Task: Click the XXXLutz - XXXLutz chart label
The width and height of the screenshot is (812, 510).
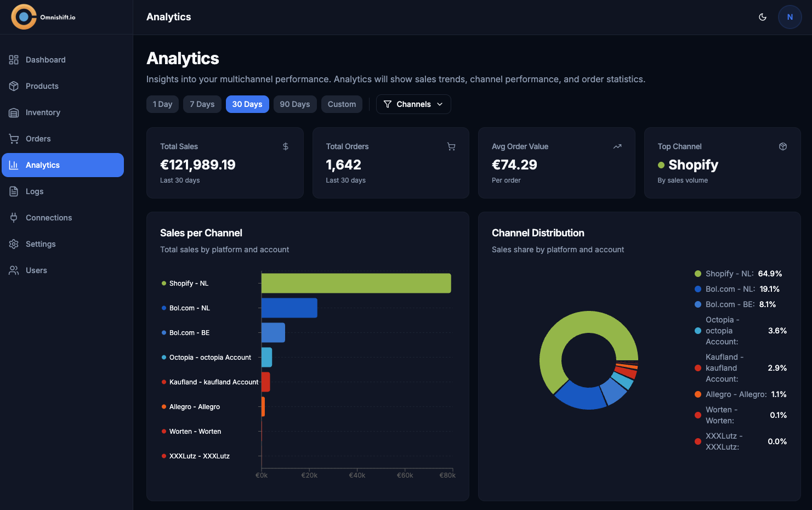Action: [x=200, y=456]
